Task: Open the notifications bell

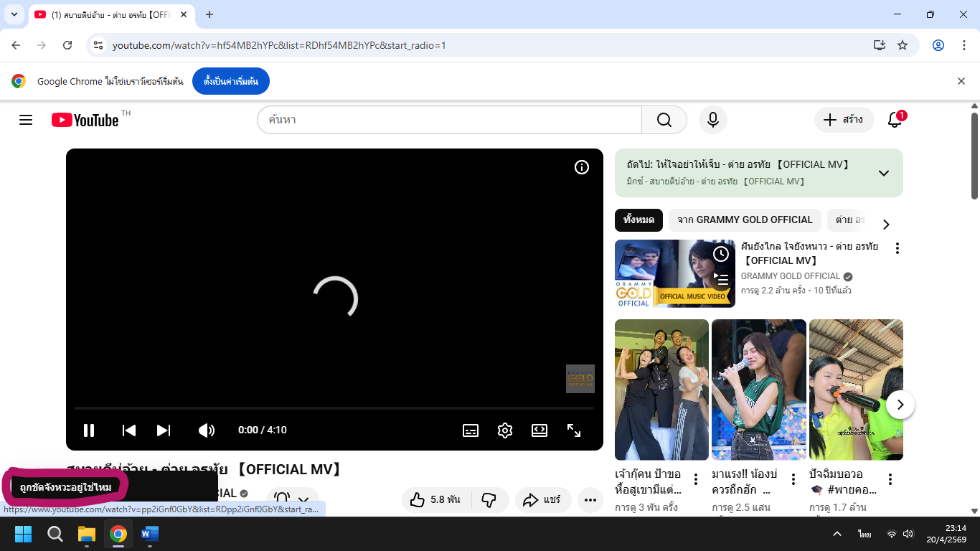Action: [x=895, y=120]
